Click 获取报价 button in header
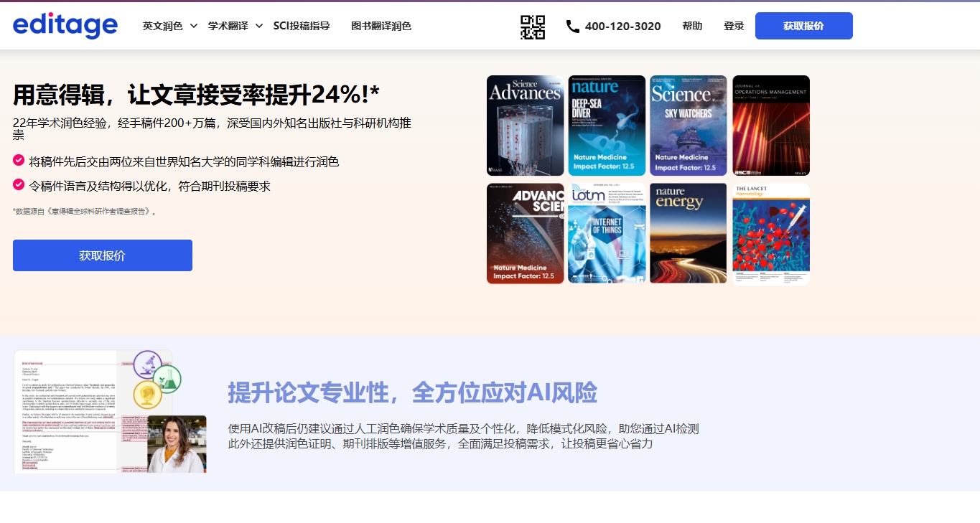Image resolution: width=980 pixels, height=523 pixels. coord(804,26)
